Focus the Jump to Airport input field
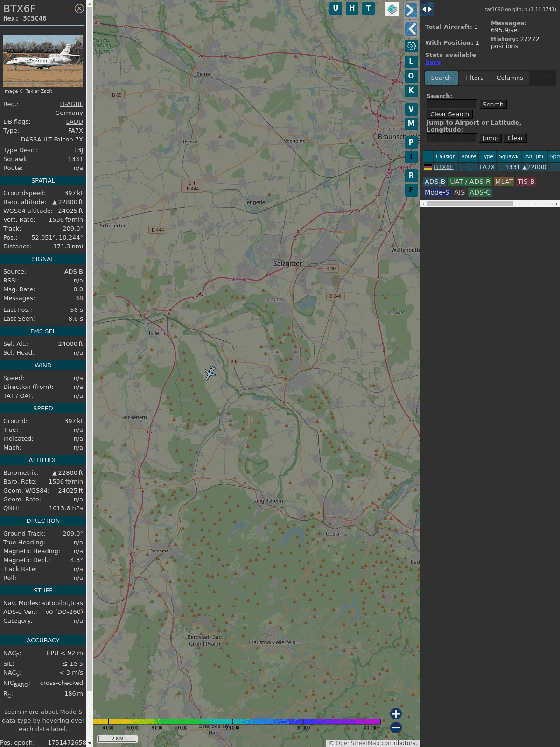The width and height of the screenshot is (560, 747). pos(451,138)
